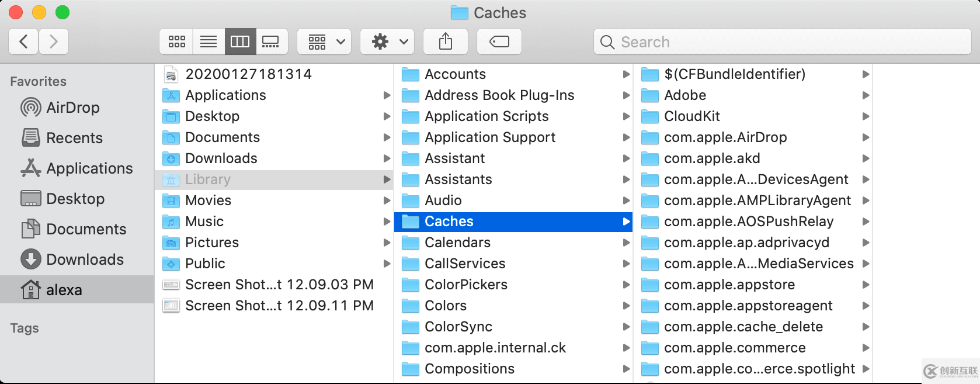Select the com.apple.co…erce.spotlight folder
Screen dimensions: 980x384
[x=753, y=369]
